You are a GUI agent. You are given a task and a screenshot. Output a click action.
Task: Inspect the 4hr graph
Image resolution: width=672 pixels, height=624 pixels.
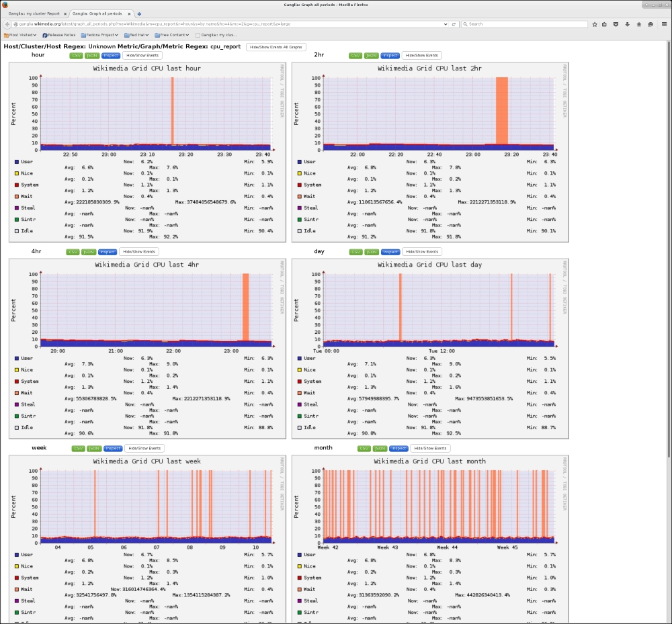tap(107, 252)
